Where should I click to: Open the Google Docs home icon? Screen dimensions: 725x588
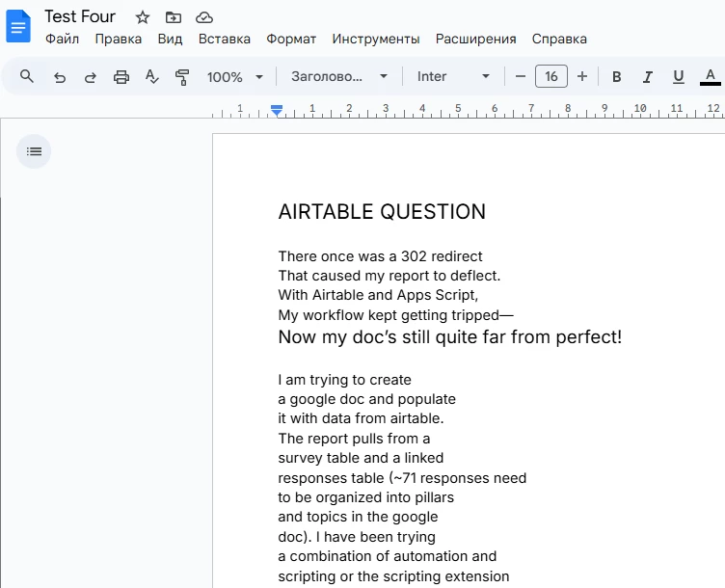18,26
